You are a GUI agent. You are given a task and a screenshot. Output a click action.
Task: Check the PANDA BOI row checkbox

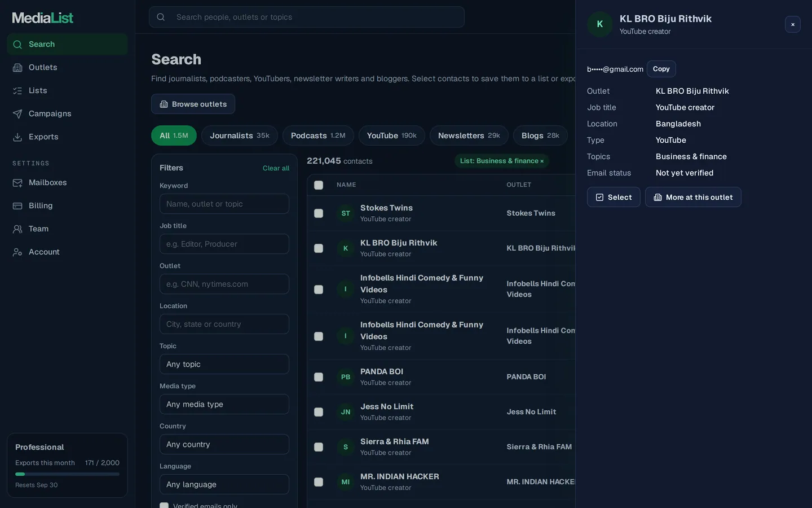pos(319,377)
